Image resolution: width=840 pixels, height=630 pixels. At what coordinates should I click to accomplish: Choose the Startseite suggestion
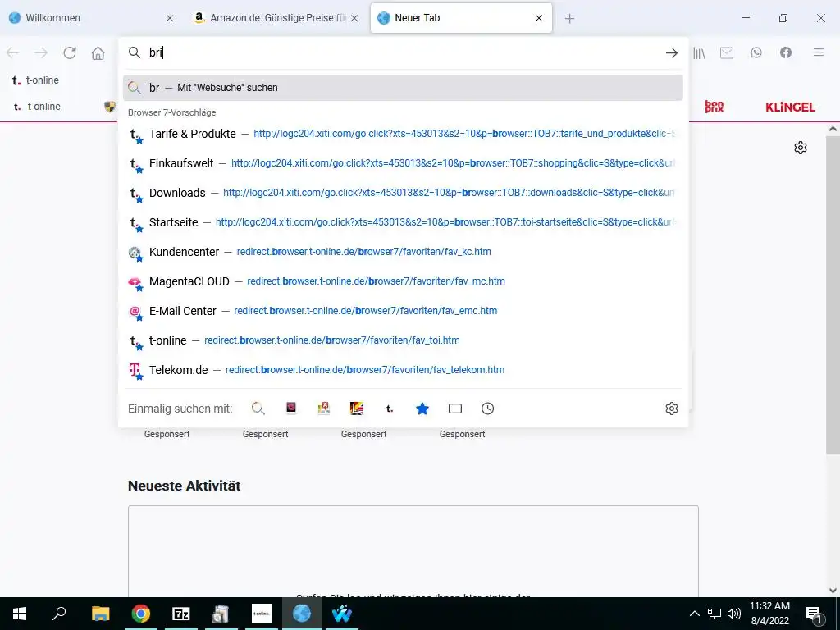tap(403, 222)
